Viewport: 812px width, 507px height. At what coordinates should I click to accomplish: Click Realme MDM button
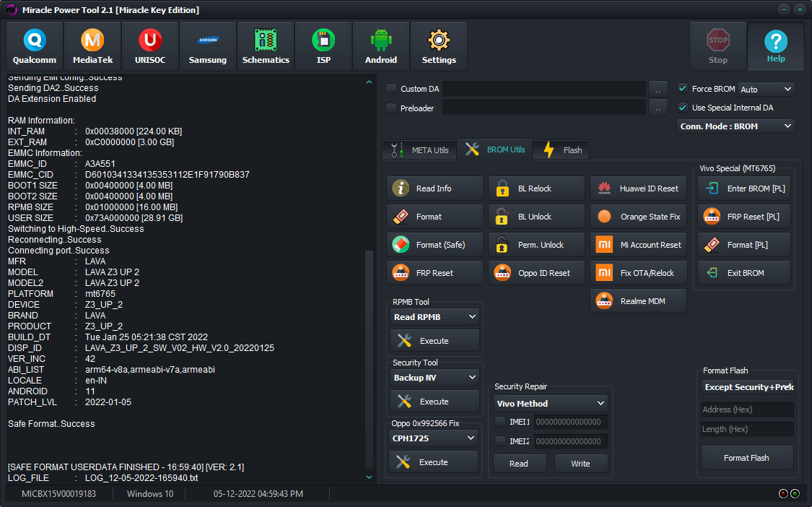coord(639,300)
